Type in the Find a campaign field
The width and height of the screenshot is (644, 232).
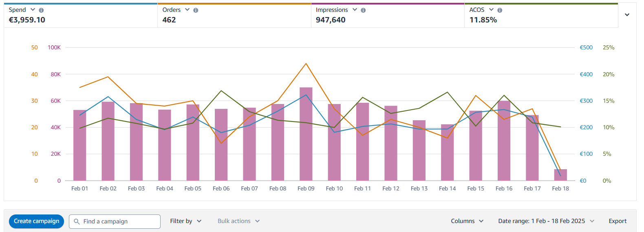pyautogui.click(x=118, y=221)
